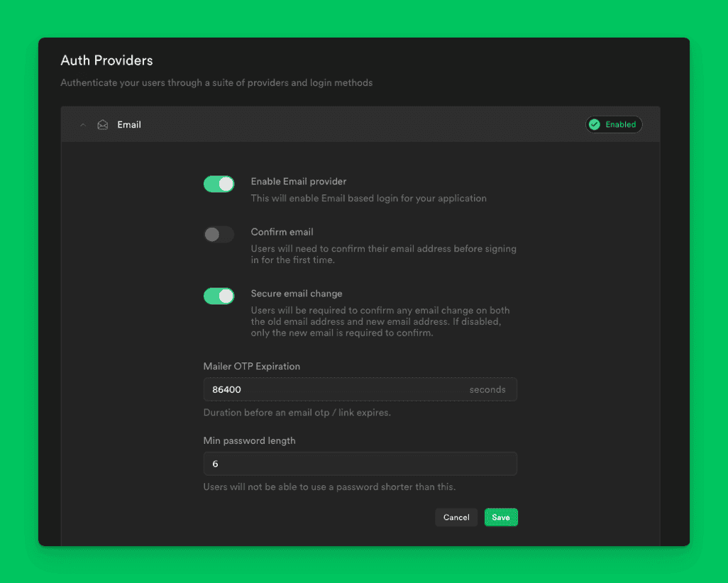Disable the Secure email change toggle
Image resolution: width=728 pixels, height=583 pixels.
point(219,295)
